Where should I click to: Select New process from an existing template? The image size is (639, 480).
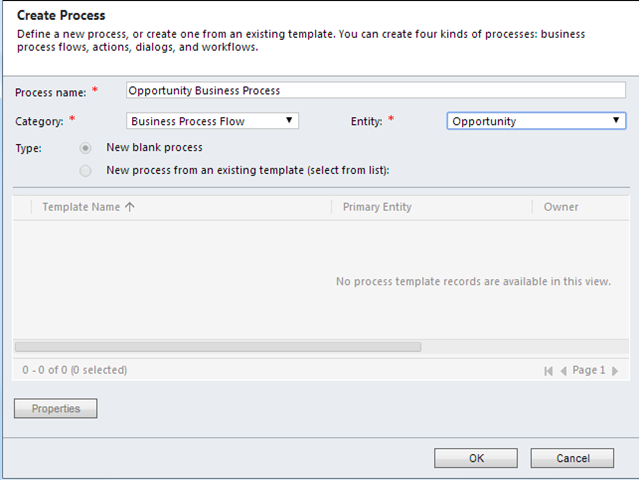point(86,170)
